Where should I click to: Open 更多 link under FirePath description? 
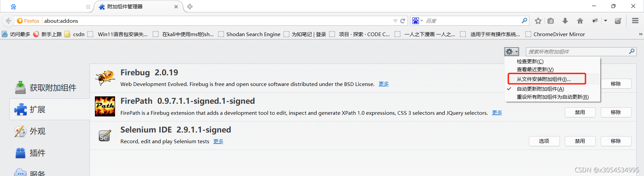(x=497, y=113)
